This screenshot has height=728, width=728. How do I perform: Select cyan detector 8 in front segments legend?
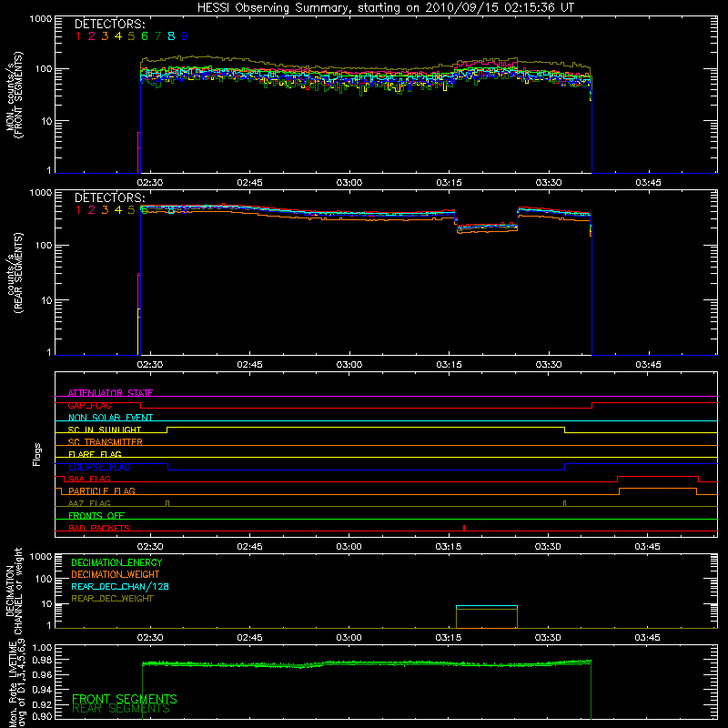point(171,36)
